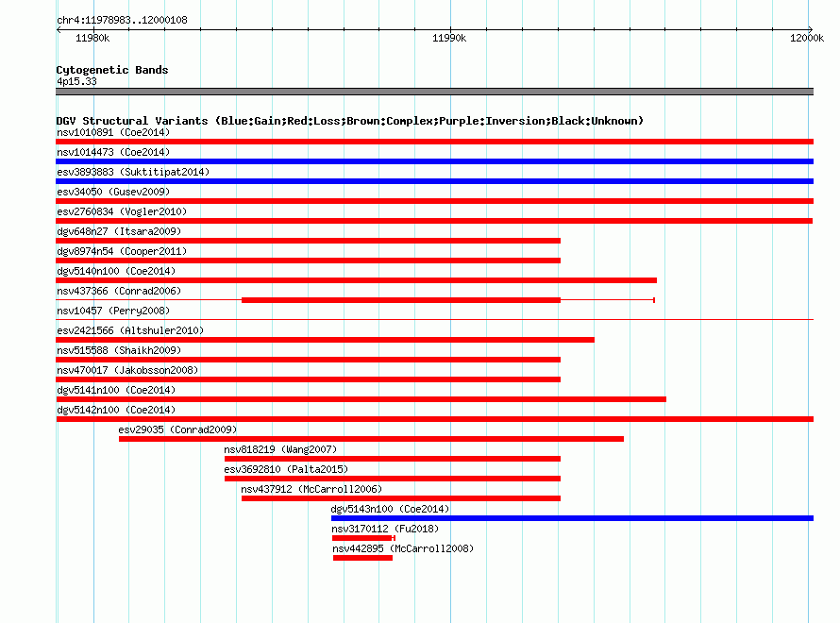This screenshot has height=623, width=840.
Task: Click the red bar for dgv5141n100
Action: tap(361, 399)
